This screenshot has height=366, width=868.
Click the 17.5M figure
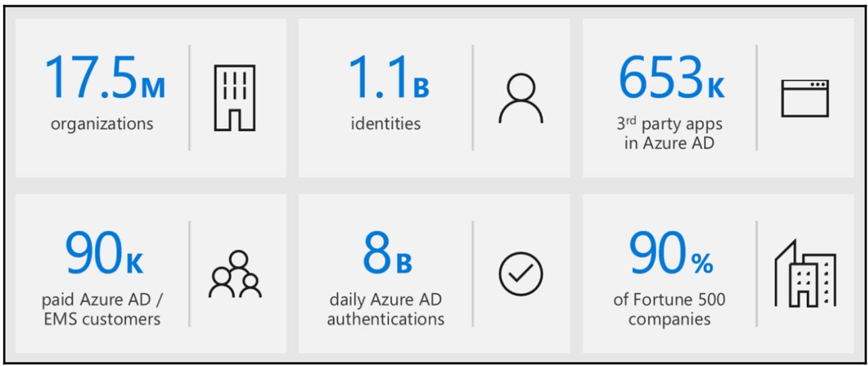click(105, 80)
